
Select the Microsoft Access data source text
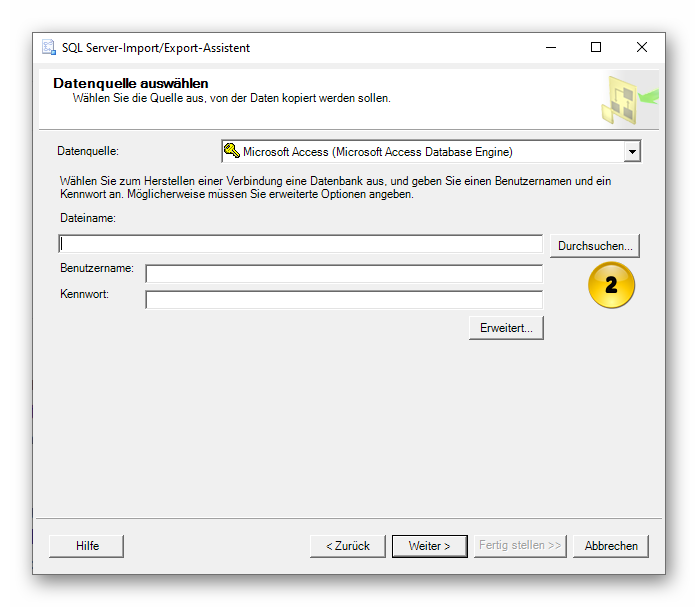coord(377,152)
